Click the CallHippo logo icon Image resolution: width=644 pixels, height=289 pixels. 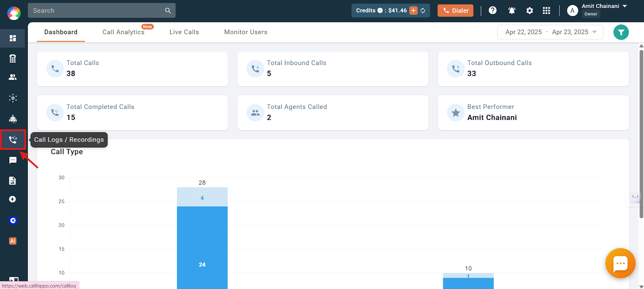(14, 13)
